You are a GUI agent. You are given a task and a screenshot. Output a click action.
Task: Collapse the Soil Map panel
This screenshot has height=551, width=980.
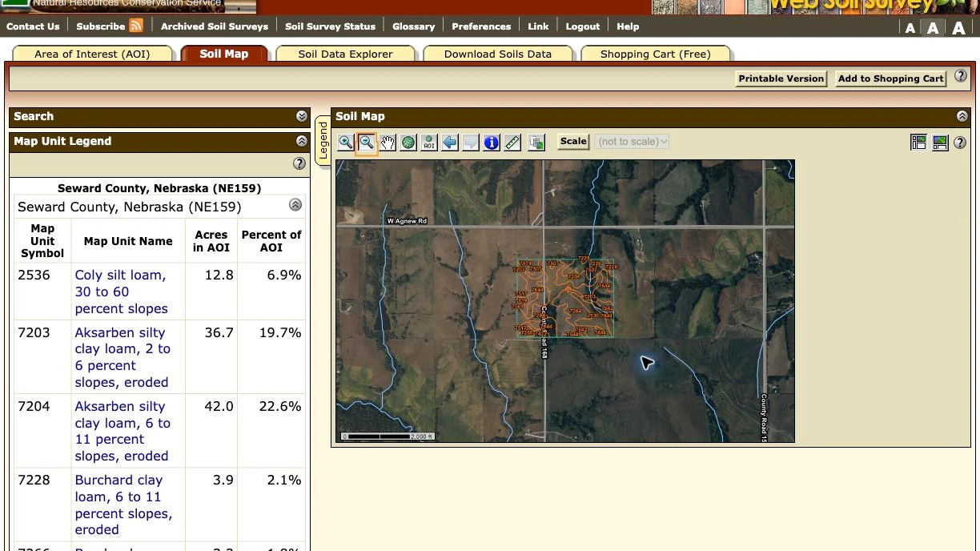(962, 116)
